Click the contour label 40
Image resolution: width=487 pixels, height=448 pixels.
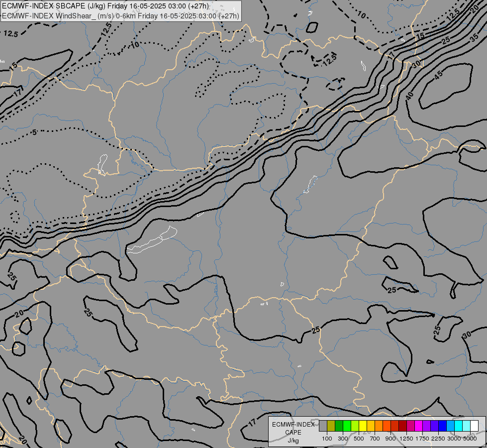click(410, 96)
